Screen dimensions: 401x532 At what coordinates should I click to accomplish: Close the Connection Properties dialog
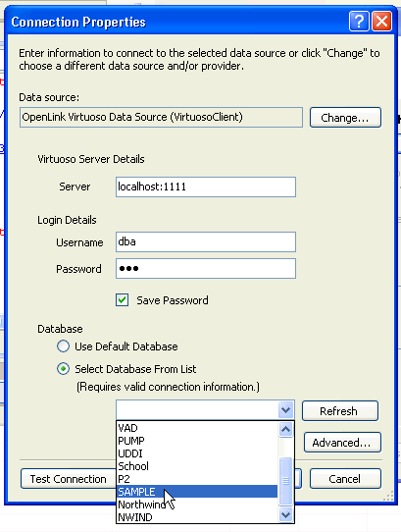coord(382,22)
